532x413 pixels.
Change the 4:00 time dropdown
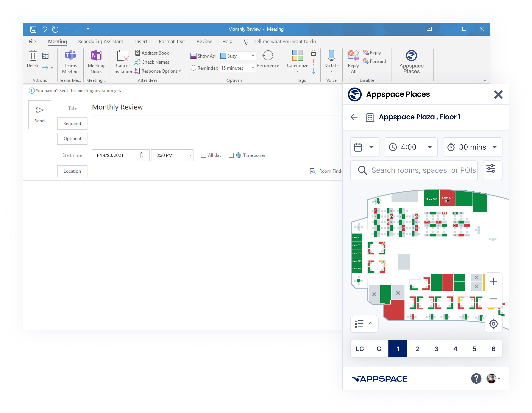[411, 147]
